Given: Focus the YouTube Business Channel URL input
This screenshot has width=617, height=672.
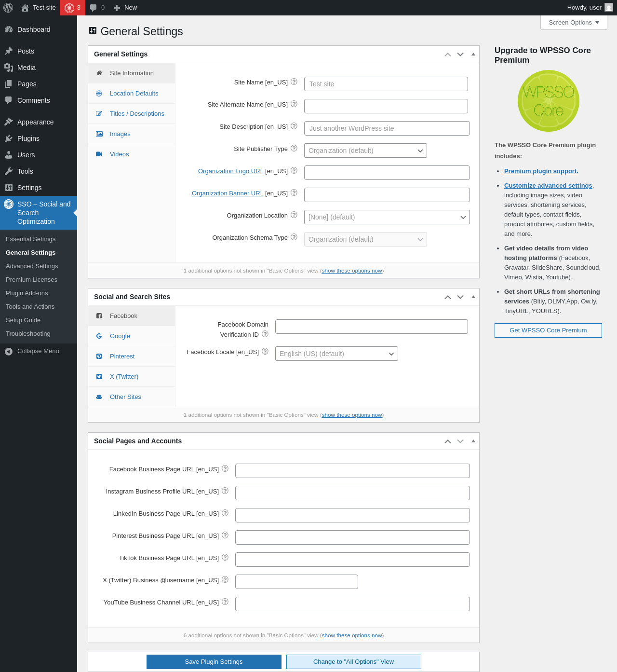Looking at the screenshot, I should coord(352,604).
